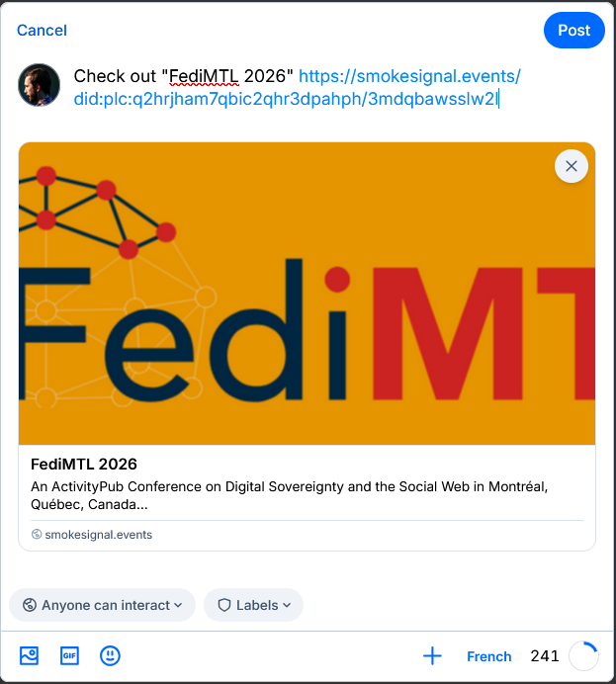Expand the Labels dropdown chevron
616x684 pixels.
coord(287,605)
